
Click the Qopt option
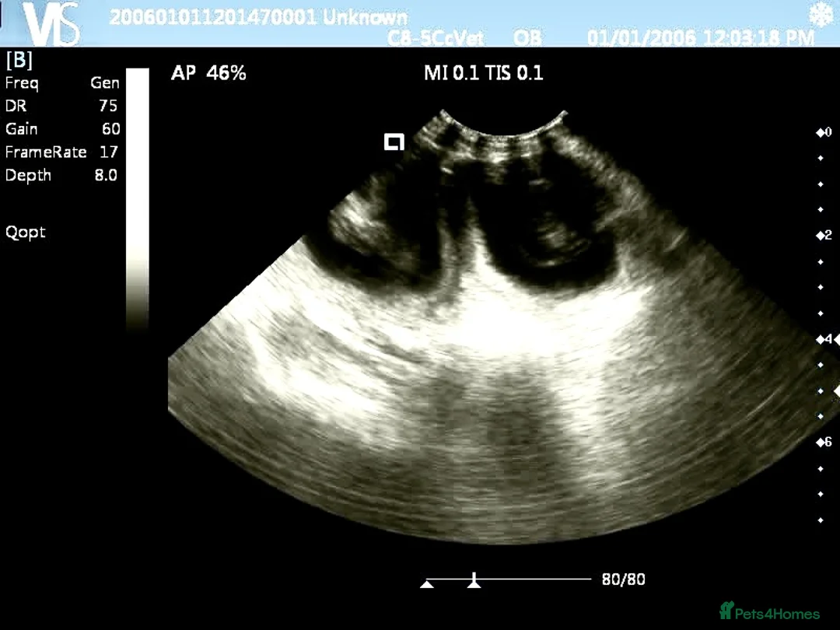[26, 232]
